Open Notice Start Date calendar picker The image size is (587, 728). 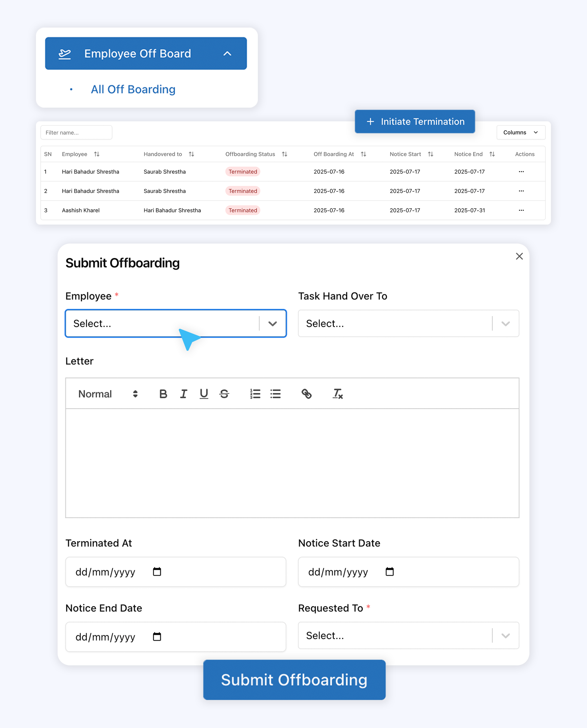point(389,572)
